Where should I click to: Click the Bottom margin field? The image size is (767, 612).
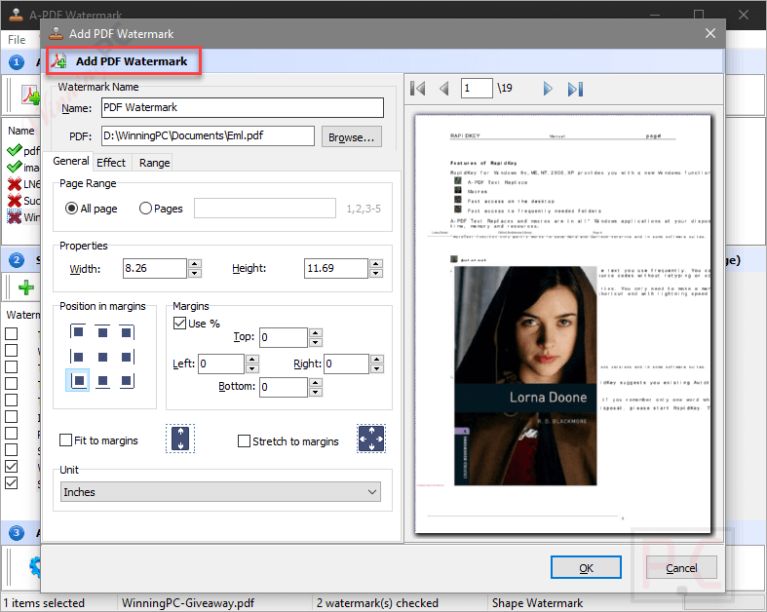click(x=283, y=387)
